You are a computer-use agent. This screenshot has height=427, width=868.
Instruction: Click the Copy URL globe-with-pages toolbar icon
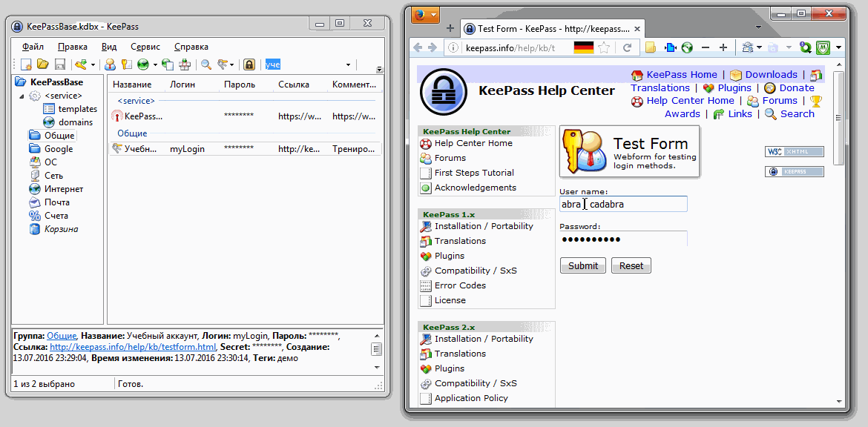[x=168, y=64]
